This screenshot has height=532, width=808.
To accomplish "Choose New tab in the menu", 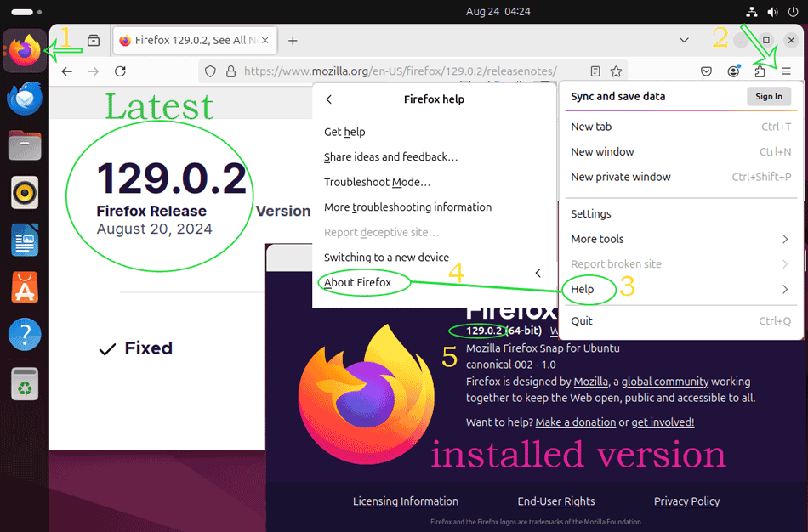I will (680, 127).
